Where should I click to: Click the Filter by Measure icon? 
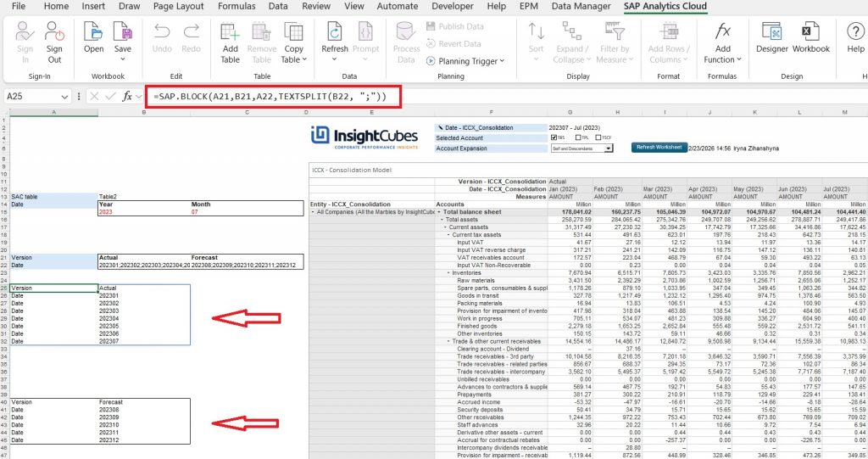[615, 31]
